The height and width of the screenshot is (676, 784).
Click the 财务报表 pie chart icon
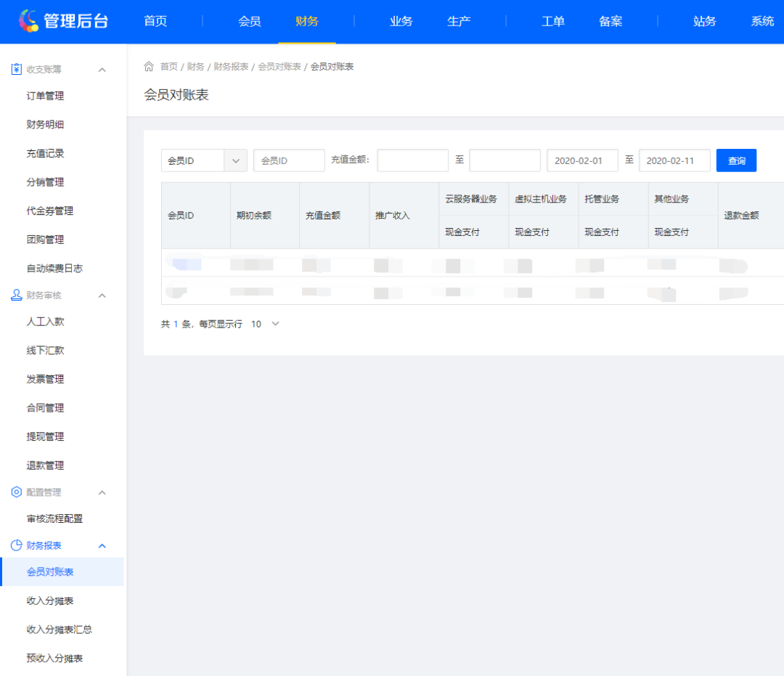pos(16,545)
